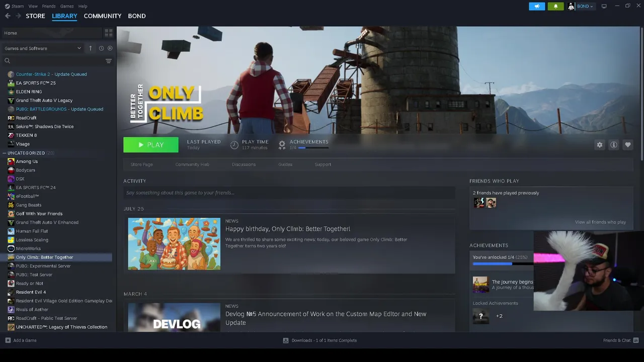The height and width of the screenshot is (362, 644).
Task: Click the Downloads status icon
Action: click(286, 340)
